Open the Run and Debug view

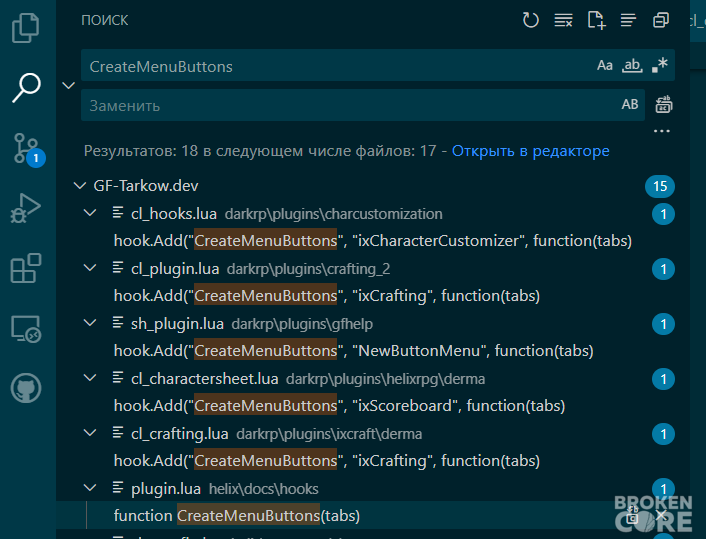26,208
